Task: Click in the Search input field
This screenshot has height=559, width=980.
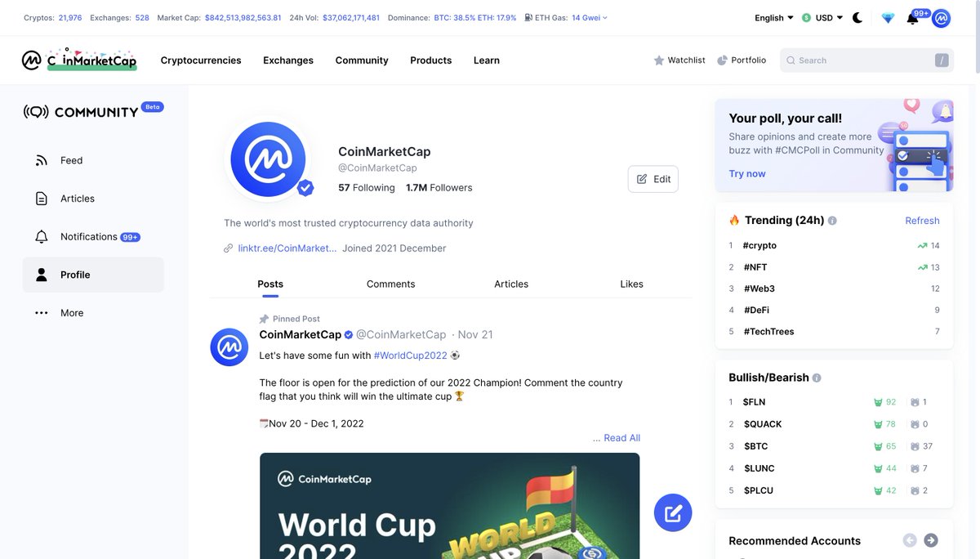Action: pos(866,60)
